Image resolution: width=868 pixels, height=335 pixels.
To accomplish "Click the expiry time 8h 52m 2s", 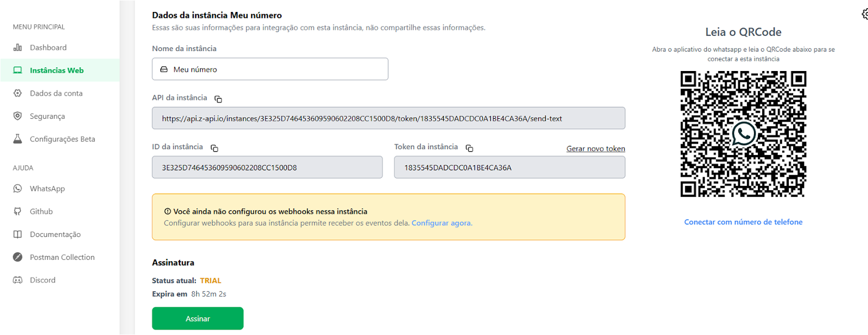I will (209, 294).
